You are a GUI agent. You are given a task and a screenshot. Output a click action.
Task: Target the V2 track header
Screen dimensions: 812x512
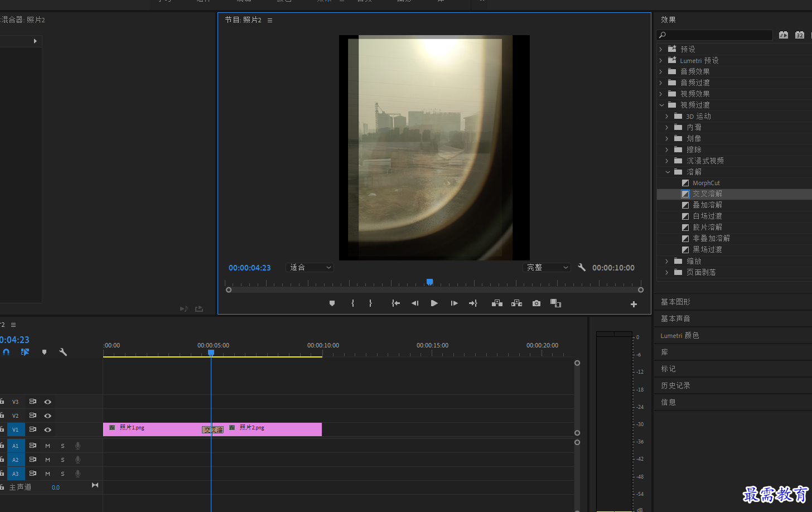16,416
